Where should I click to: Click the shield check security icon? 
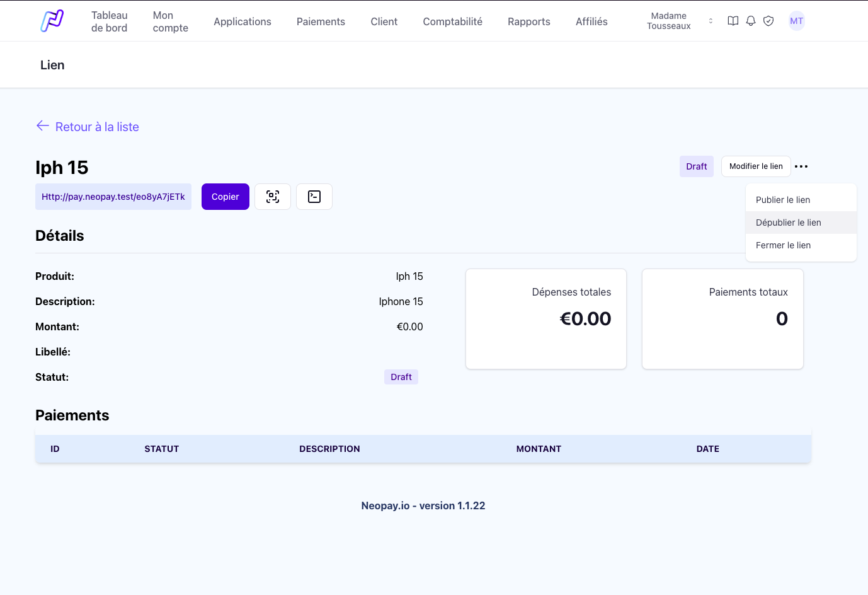(768, 21)
